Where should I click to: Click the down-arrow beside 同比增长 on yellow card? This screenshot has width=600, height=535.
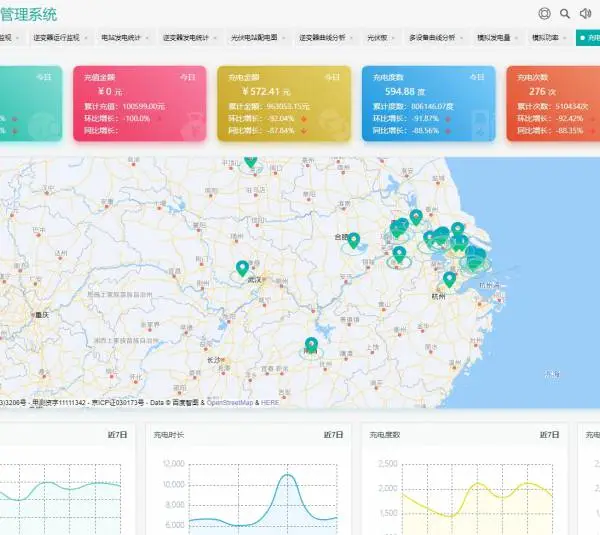pos(304,131)
